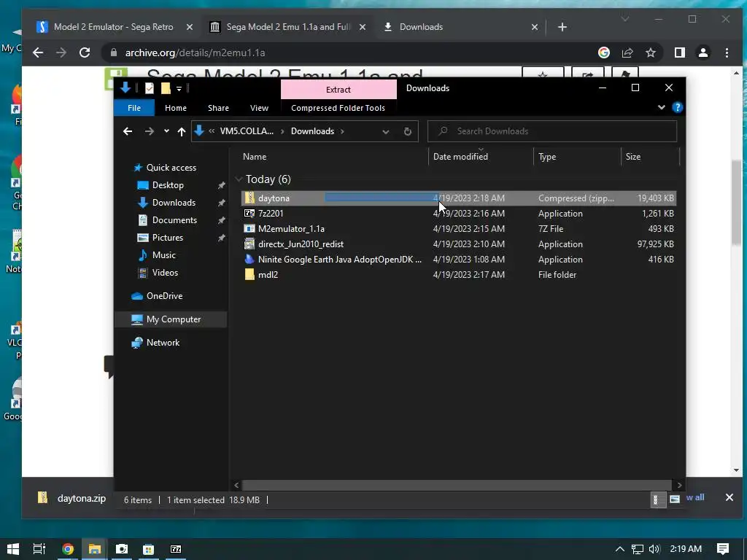Bookmark this page with star icon
The width and height of the screenshot is (747, 560).
point(651,52)
